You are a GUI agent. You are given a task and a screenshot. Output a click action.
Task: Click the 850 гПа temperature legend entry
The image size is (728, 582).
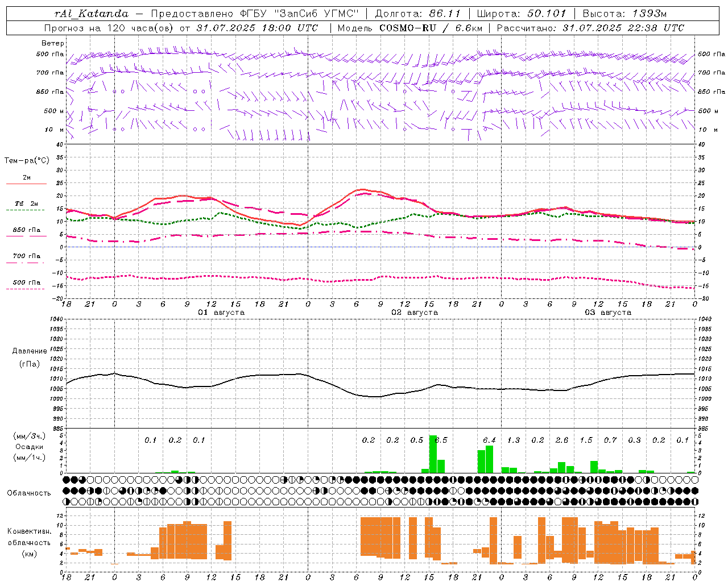pos(27,230)
